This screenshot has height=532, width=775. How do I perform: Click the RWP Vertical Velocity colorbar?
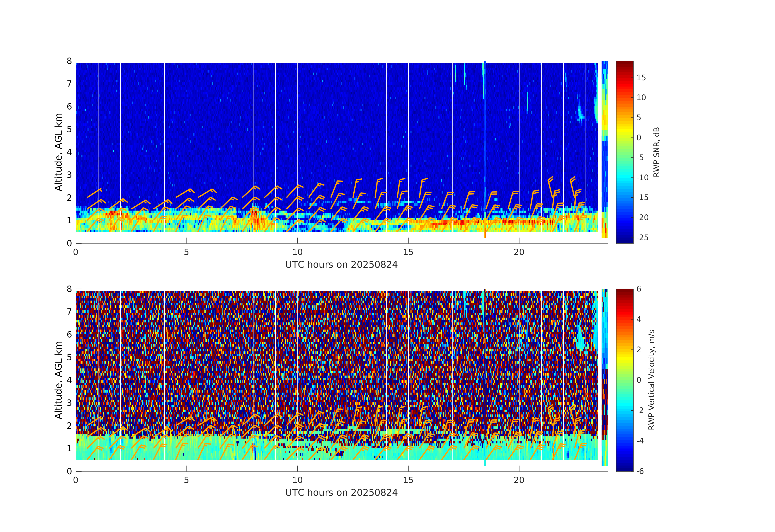(624, 380)
